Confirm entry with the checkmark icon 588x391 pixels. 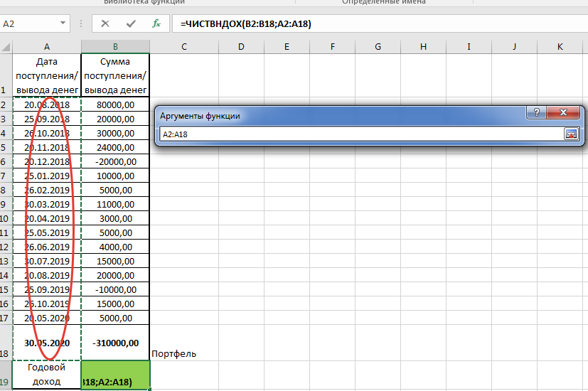131,23
